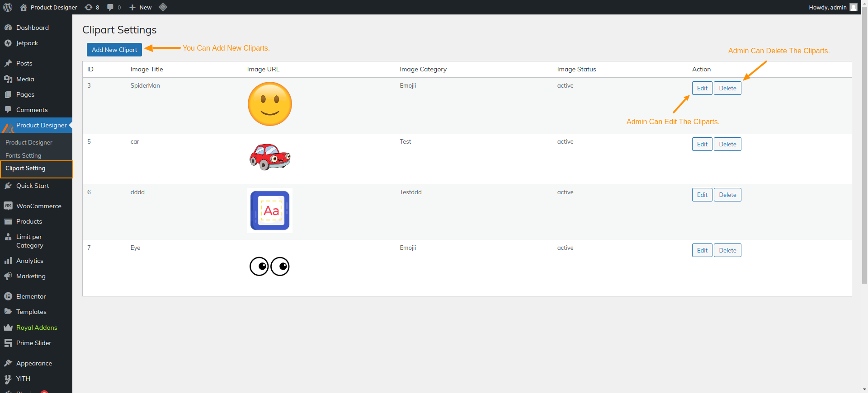Click the googly eyes thumbnail
This screenshot has height=393, width=868.
269,267
